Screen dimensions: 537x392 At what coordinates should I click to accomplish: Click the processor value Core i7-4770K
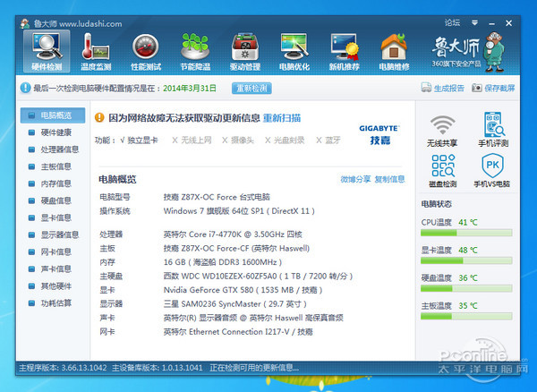tap(233, 234)
